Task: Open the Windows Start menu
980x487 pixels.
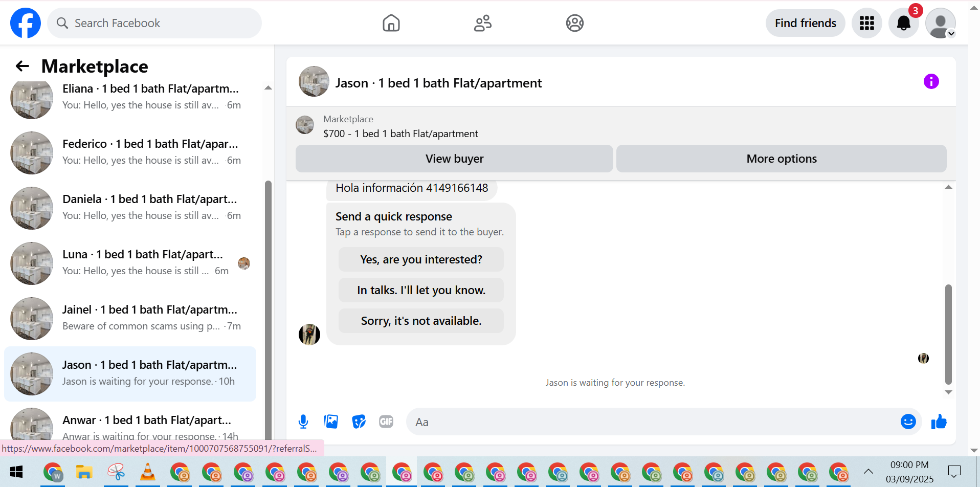Action: point(16,472)
